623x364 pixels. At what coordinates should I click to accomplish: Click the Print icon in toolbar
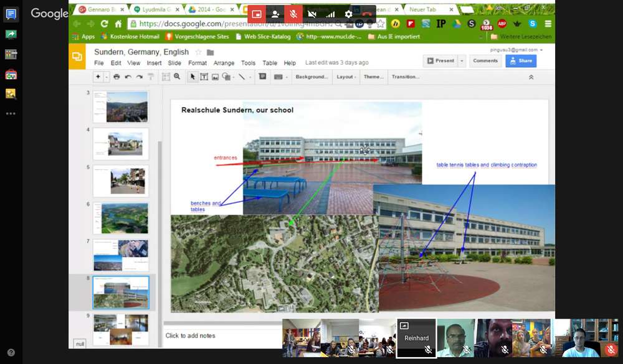[117, 77]
